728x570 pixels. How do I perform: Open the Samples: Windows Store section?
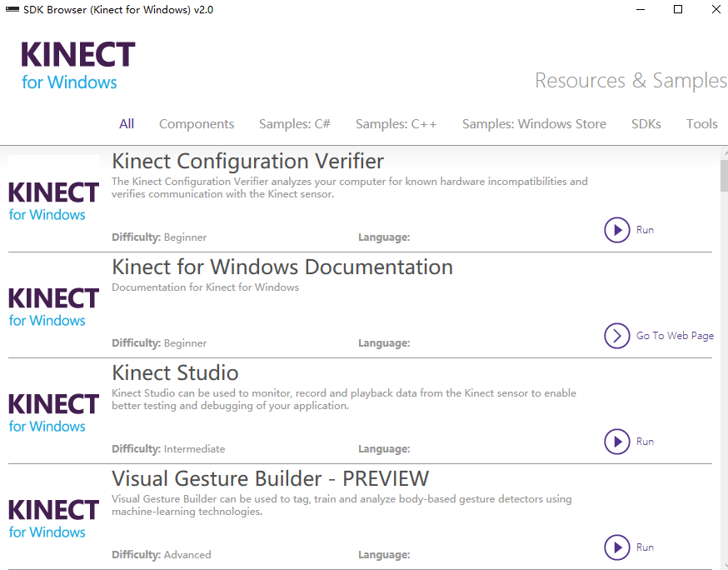coord(534,123)
